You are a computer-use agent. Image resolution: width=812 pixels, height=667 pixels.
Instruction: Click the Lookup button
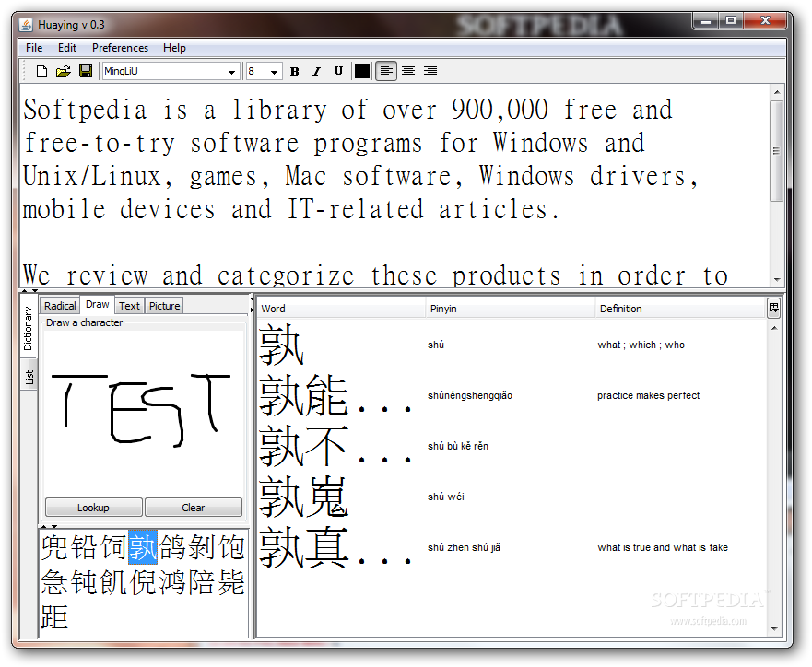point(94,507)
